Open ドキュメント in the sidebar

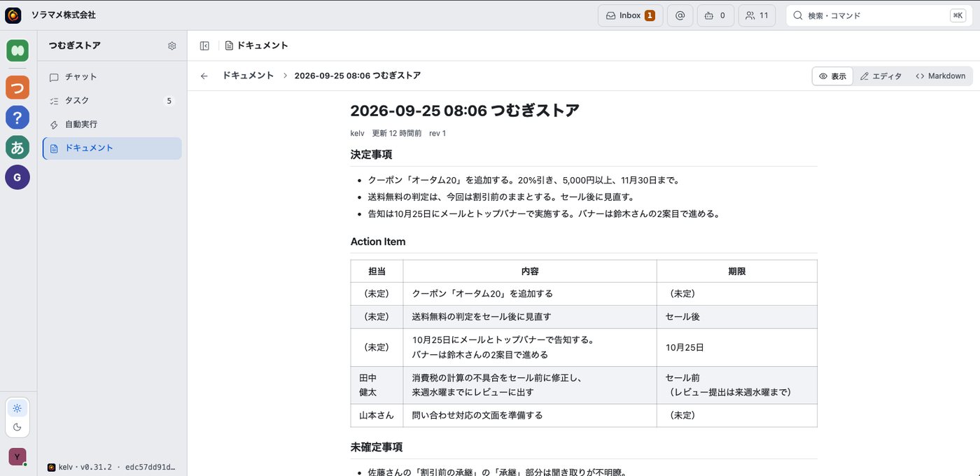tap(112, 148)
